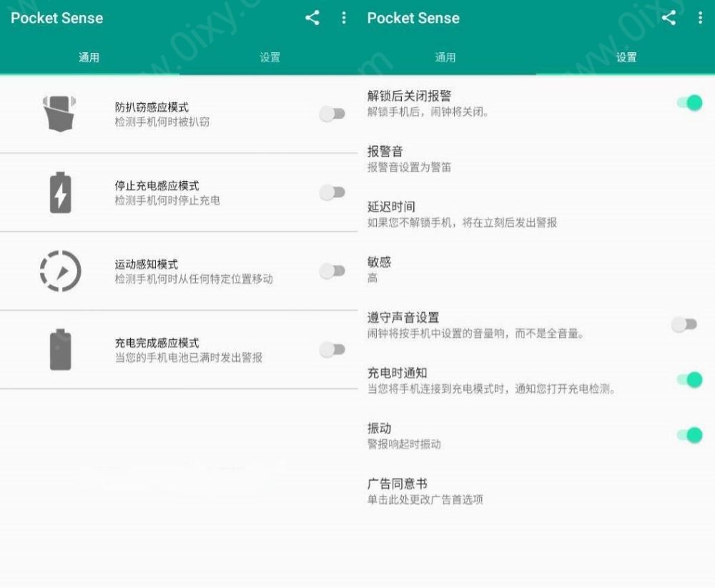The image size is (715, 588).
Task: Turn off the 振动 toggle
Action: 689,435
